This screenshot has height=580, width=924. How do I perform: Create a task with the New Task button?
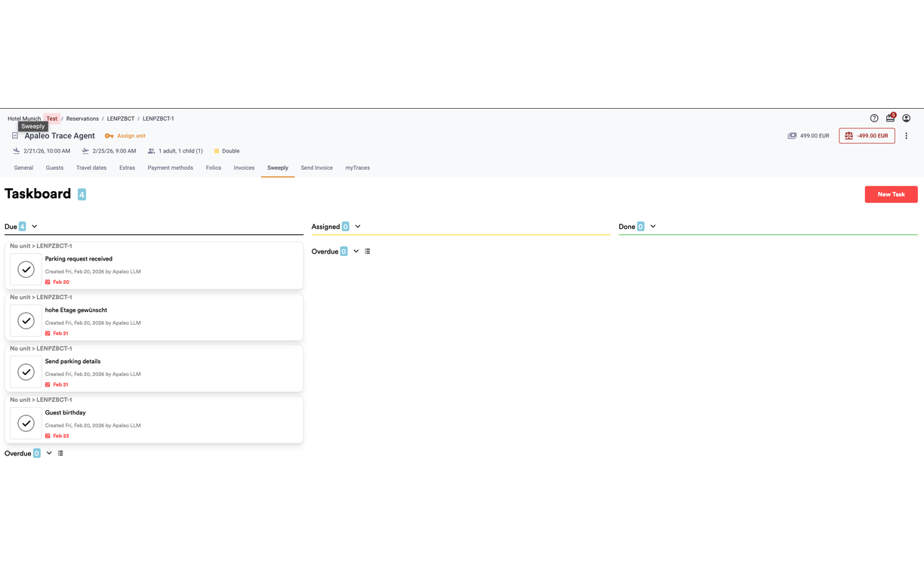tap(891, 194)
